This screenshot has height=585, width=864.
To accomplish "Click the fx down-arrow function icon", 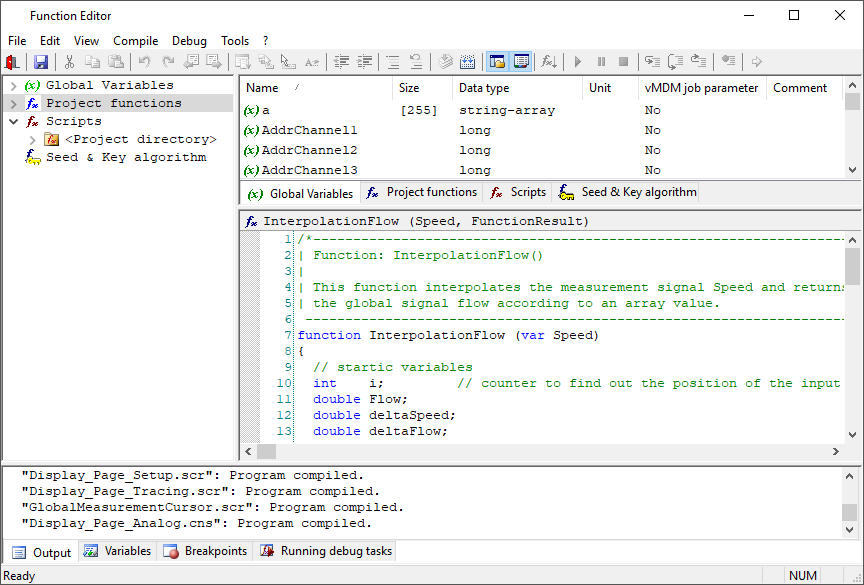I will [548, 62].
